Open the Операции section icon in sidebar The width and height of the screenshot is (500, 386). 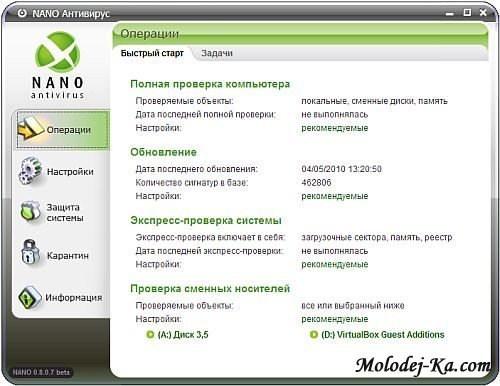(31, 129)
